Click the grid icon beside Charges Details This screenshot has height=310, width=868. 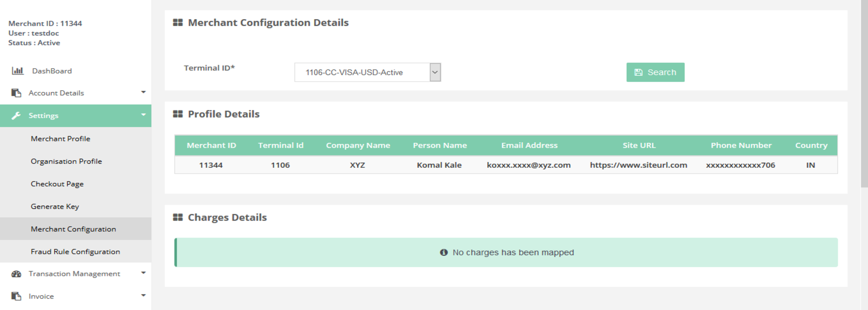click(178, 217)
